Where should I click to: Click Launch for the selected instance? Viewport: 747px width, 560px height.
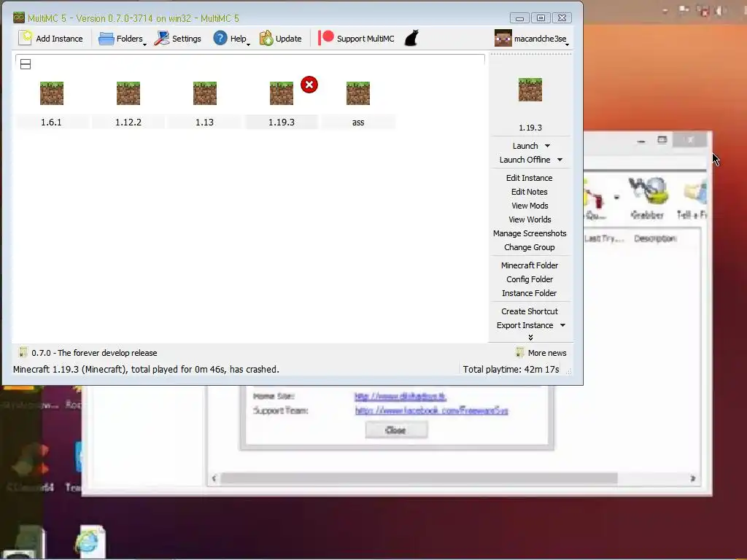[x=525, y=146]
